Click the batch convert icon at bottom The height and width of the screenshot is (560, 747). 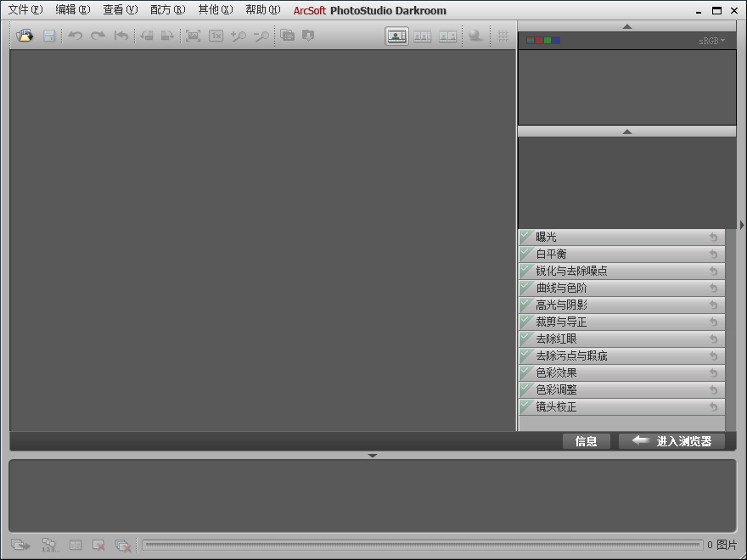click(20, 545)
